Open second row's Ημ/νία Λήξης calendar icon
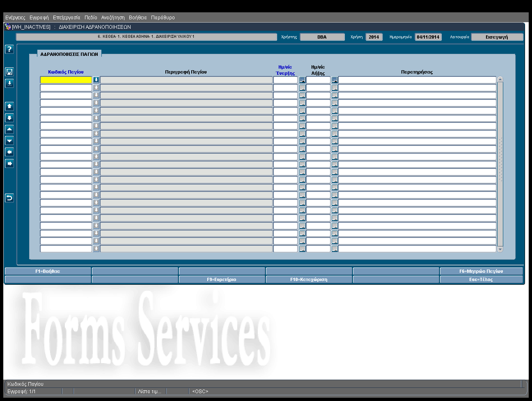The width and height of the screenshot is (532, 401). click(x=335, y=88)
